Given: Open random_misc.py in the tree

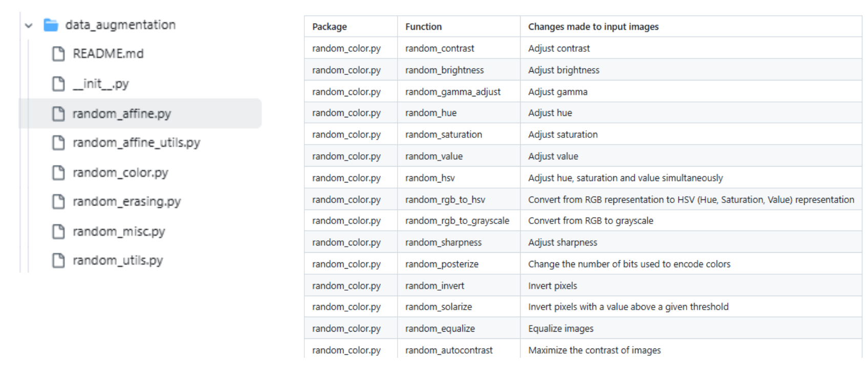Looking at the screenshot, I should click(118, 232).
